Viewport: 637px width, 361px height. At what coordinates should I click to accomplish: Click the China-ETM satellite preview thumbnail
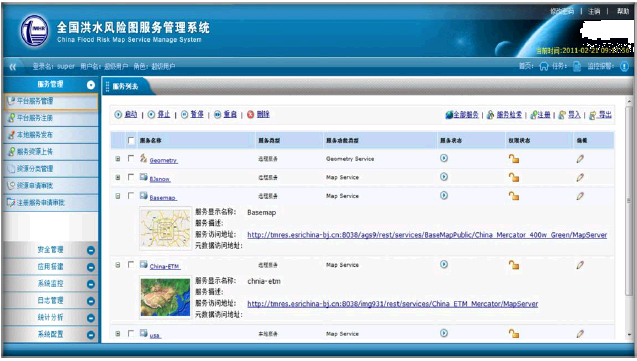point(165,297)
